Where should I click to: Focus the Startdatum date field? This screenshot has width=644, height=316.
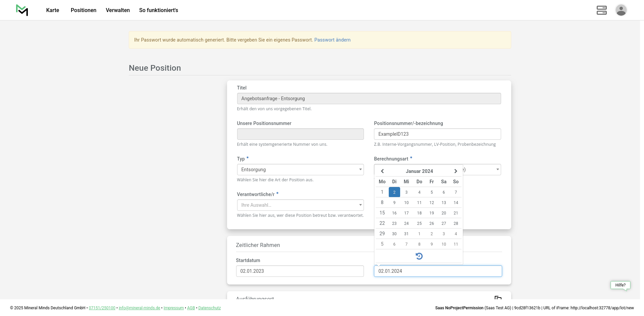[300, 271]
